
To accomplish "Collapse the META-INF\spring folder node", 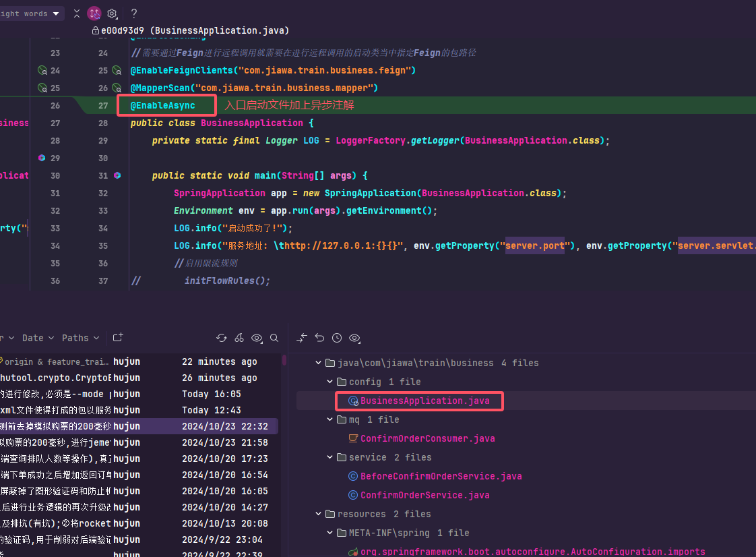I will coord(329,532).
